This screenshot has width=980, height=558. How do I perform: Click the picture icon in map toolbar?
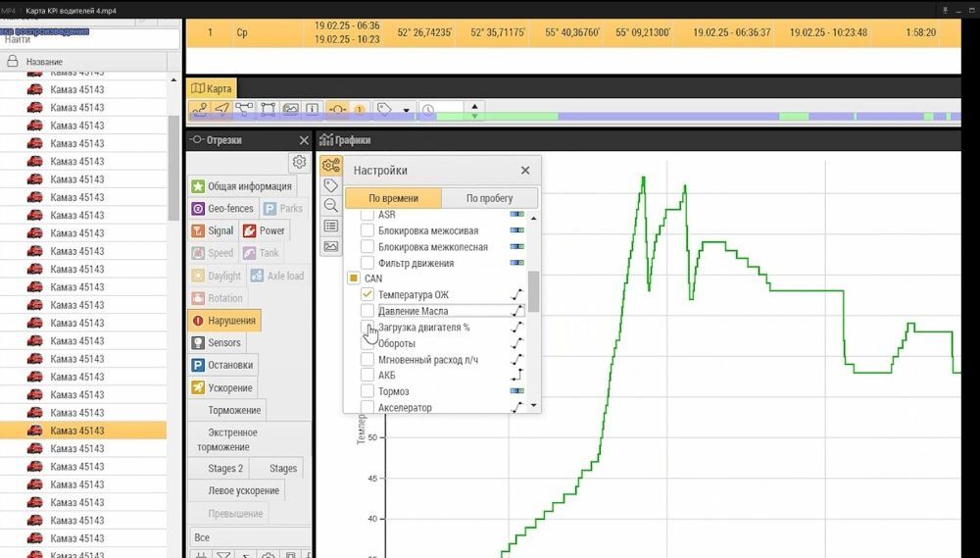tap(290, 110)
